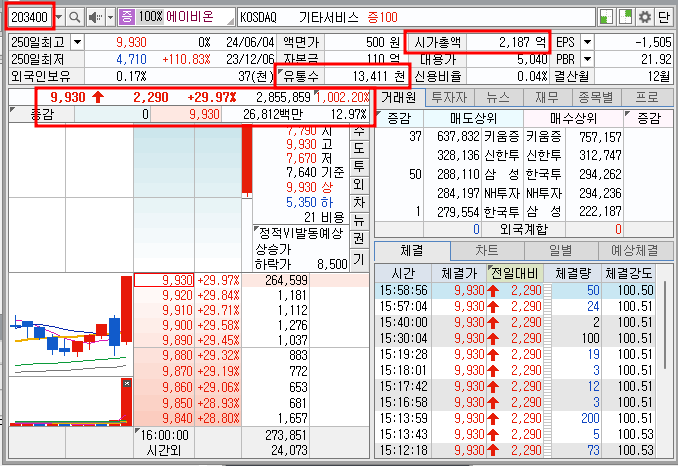Screen dimensions: 678x466
Task: Toggle the 전일대비 column header
Action: tap(514, 273)
